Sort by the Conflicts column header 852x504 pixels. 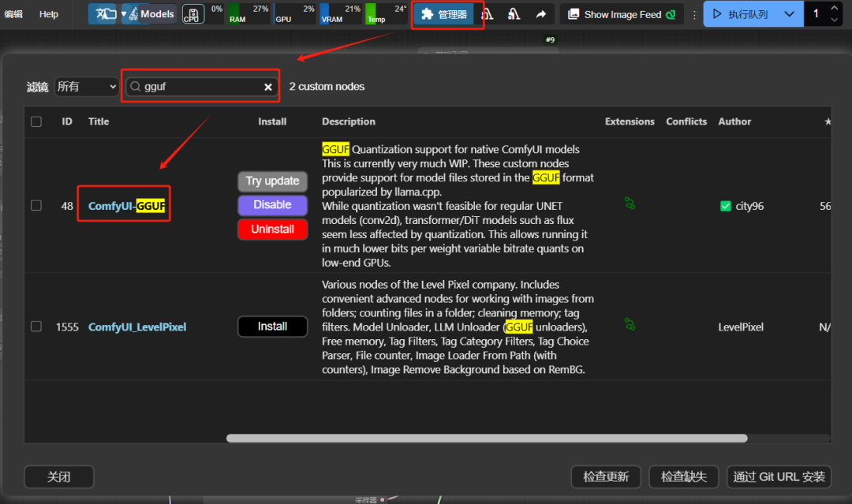click(686, 121)
